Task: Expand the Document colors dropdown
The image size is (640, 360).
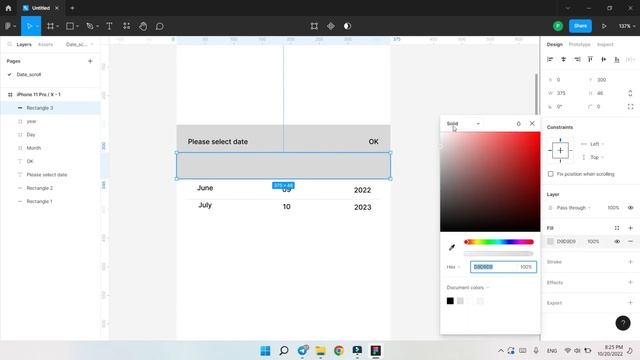Action: coord(468,288)
